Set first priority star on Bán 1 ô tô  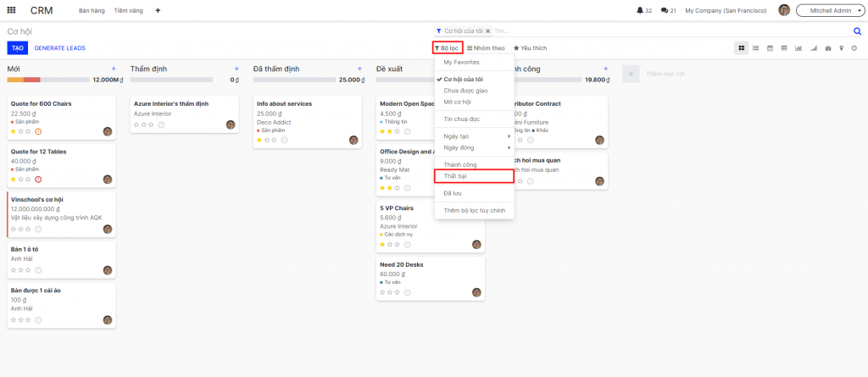point(14,270)
